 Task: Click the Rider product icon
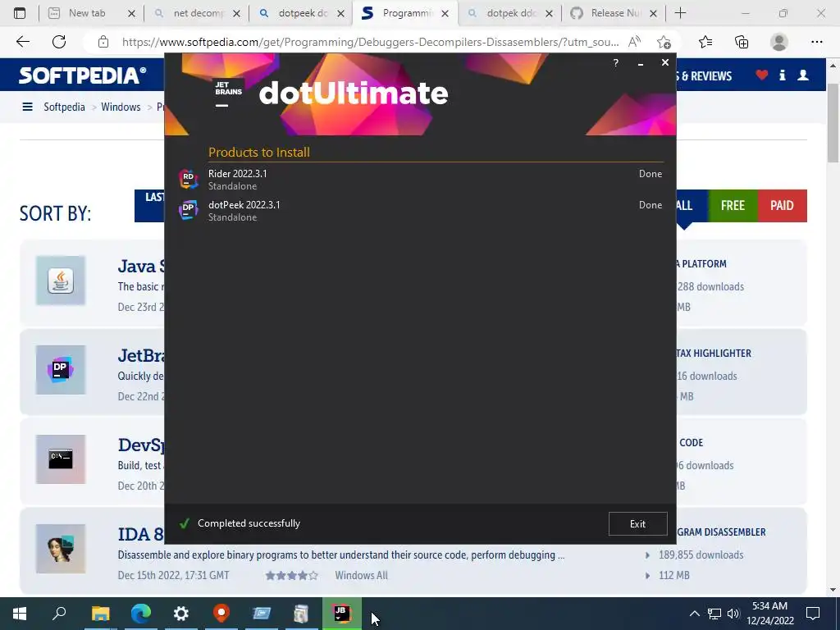click(x=188, y=179)
